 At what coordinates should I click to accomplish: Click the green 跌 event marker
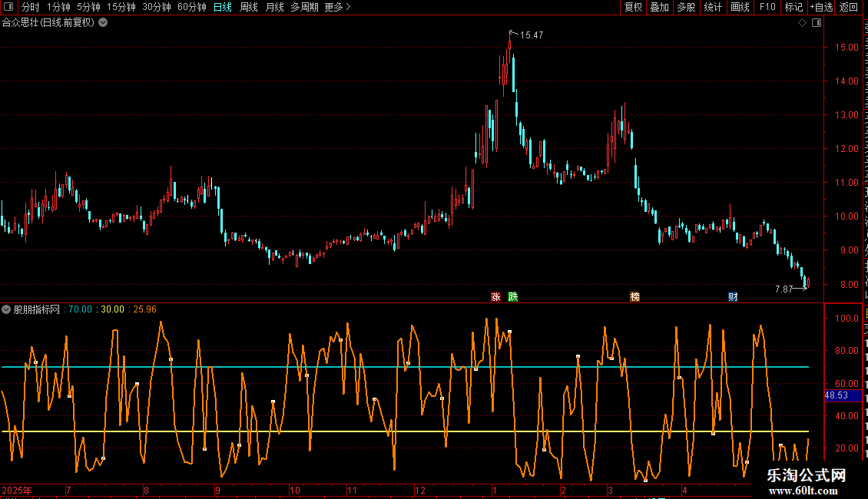pyautogui.click(x=513, y=296)
